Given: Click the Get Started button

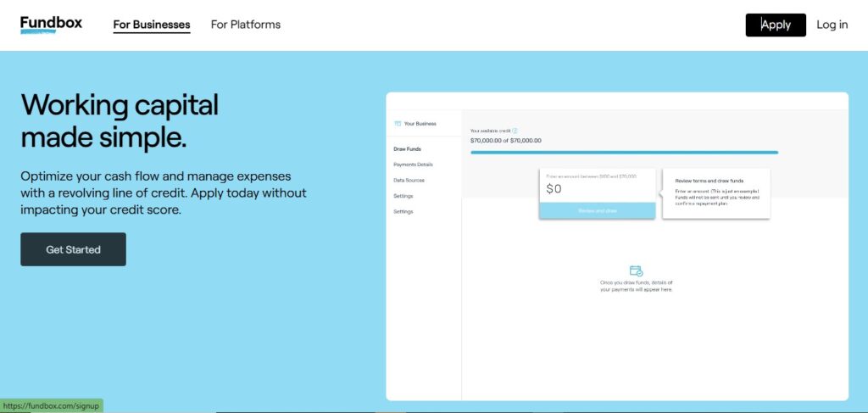Looking at the screenshot, I should coord(73,249).
